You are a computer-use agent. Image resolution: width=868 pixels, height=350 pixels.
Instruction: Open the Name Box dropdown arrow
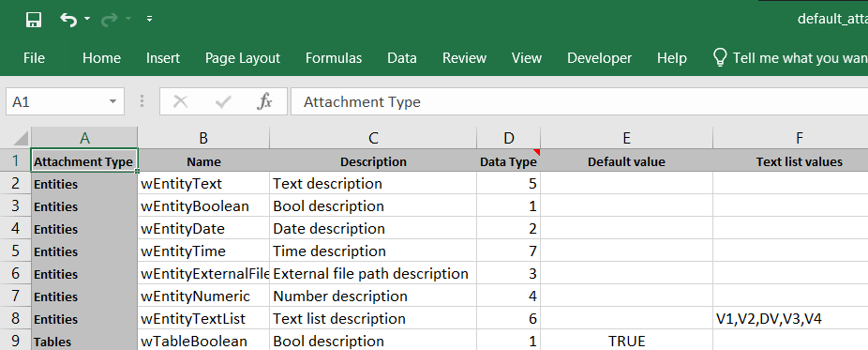[112, 102]
